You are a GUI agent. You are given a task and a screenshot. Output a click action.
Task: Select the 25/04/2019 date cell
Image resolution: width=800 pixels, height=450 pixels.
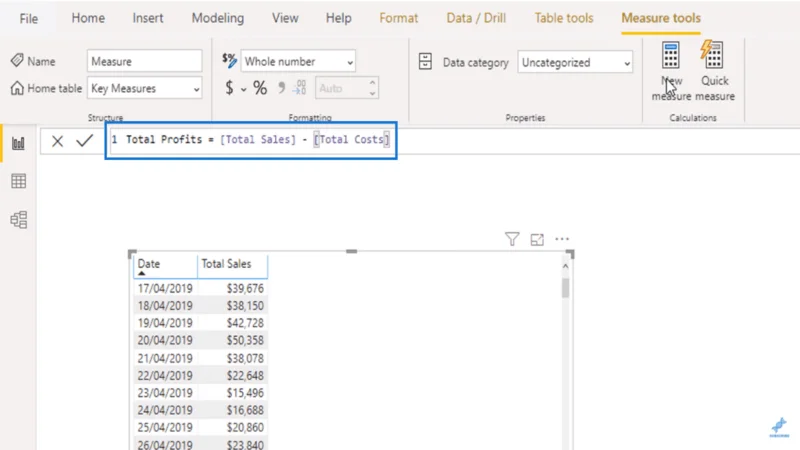click(165, 428)
